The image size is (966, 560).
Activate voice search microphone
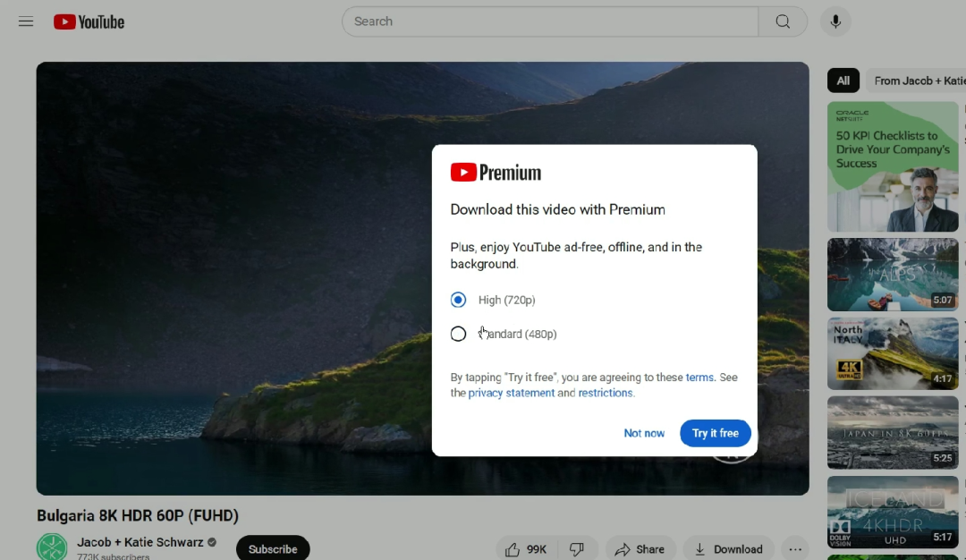pos(835,21)
